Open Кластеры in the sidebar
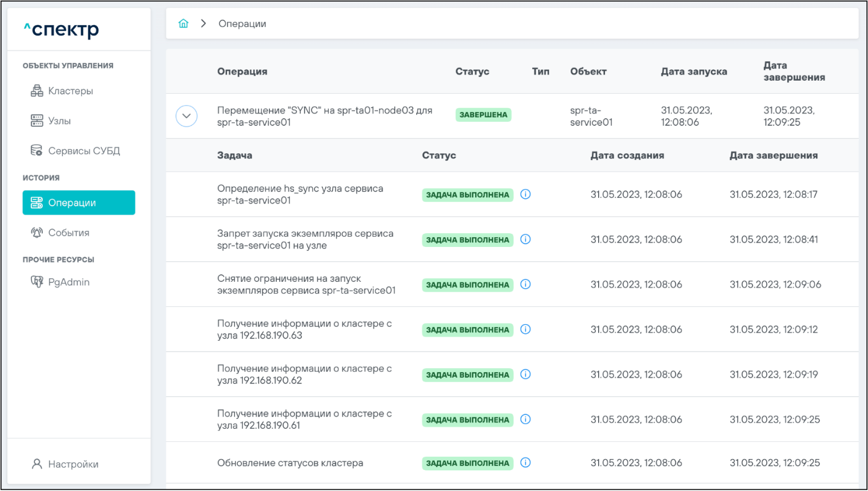Image resolution: width=868 pixels, height=491 pixels. coord(70,91)
